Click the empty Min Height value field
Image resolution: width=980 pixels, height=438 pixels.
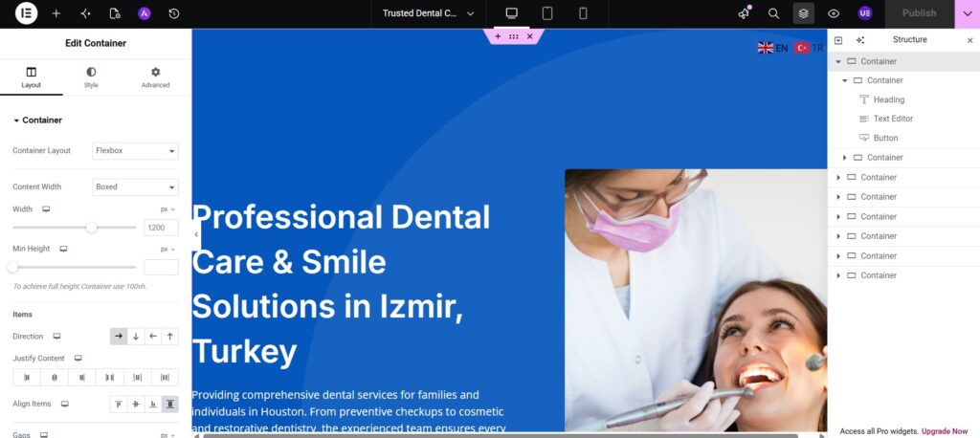[x=161, y=268]
